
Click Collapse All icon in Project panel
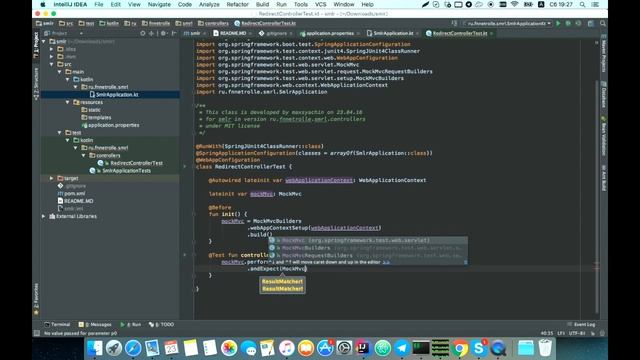click(151, 33)
